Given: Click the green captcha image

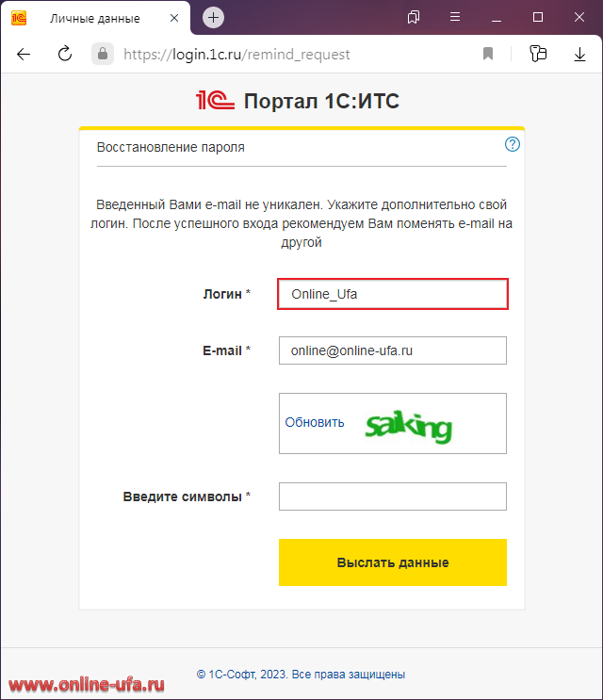Looking at the screenshot, I should click(408, 427).
